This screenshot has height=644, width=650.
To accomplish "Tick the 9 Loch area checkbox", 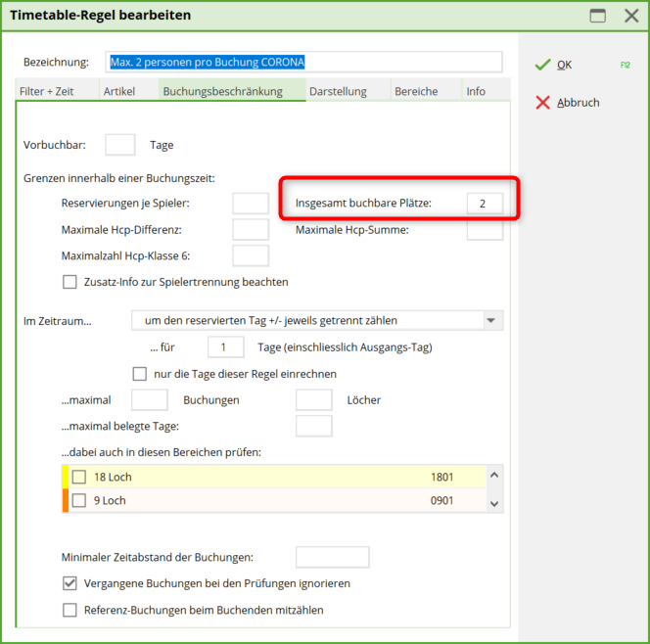I will pyautogui.click(x=79, y=501).
